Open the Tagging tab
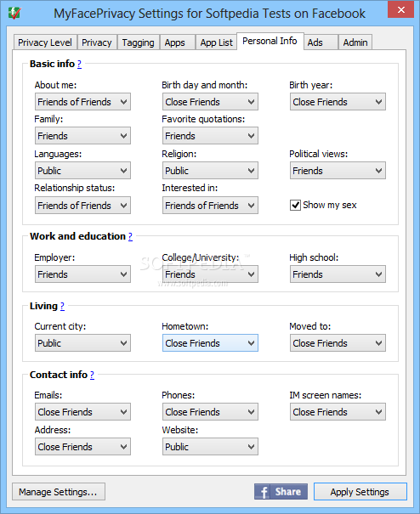Image resolution: width=420 pixels, height=514 pixels. (x=138, y=42)
